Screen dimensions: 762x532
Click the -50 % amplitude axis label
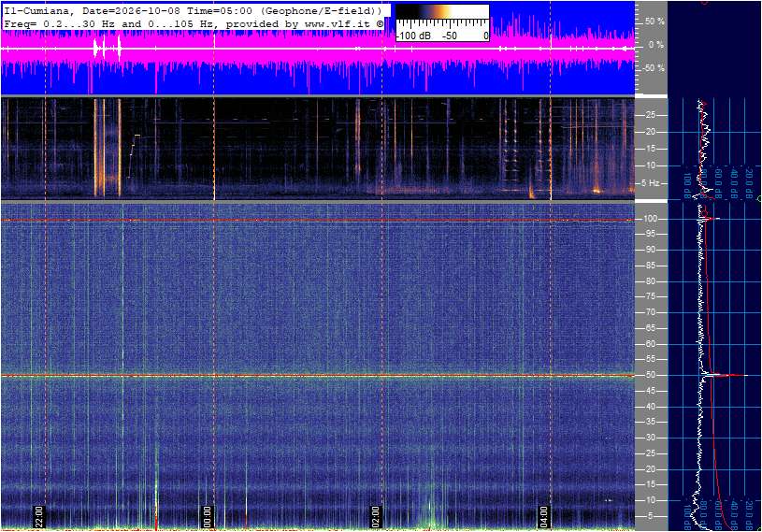[x=654, y=68]
